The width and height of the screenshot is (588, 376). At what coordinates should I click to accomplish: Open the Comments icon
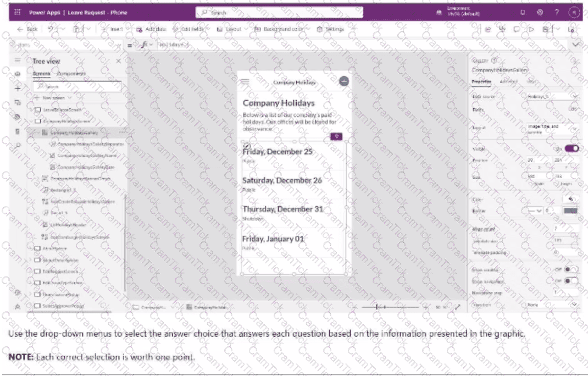pos(517,29)
